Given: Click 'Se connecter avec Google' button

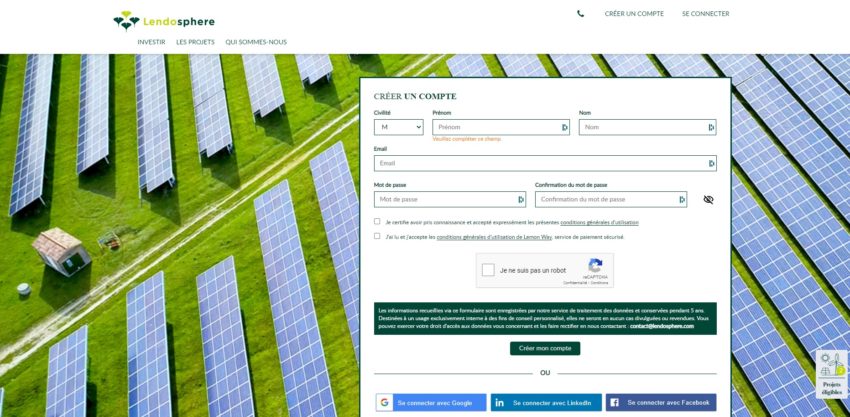Looking at the screenshot, I should click(431, 402).
